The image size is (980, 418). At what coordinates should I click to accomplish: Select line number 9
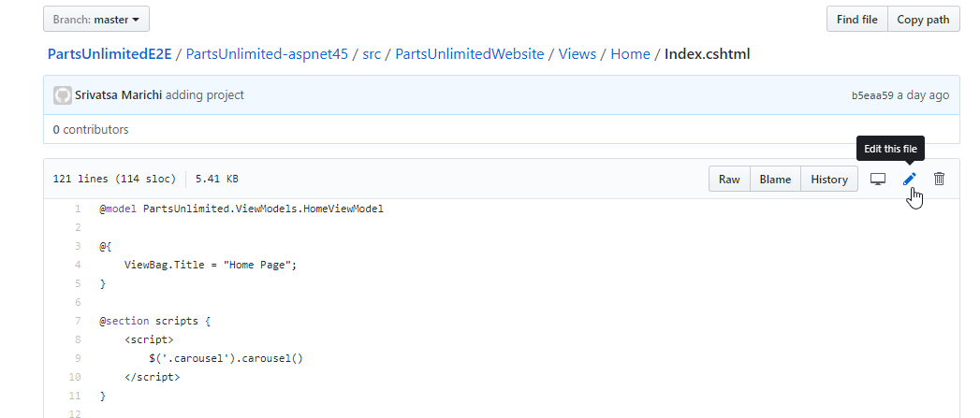(78, 359)
